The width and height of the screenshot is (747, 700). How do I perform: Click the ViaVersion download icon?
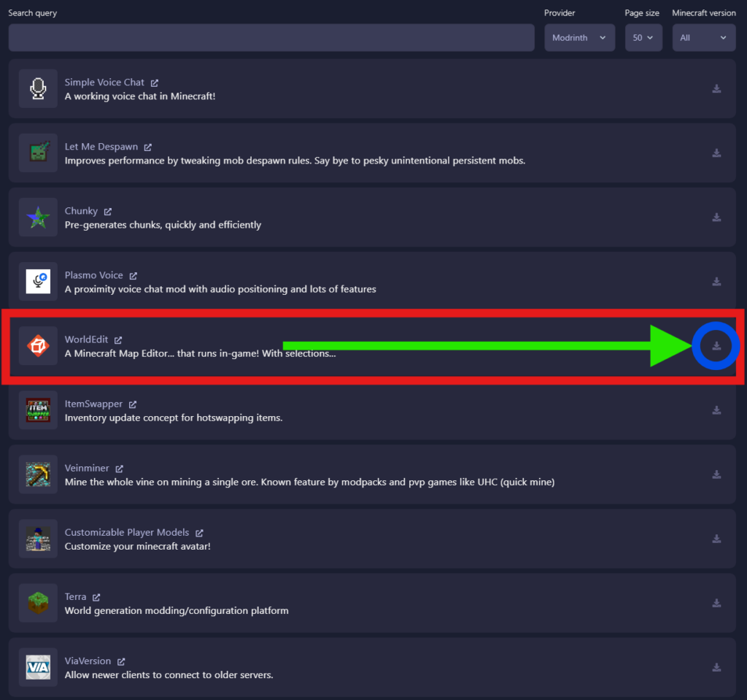point(716,667)
